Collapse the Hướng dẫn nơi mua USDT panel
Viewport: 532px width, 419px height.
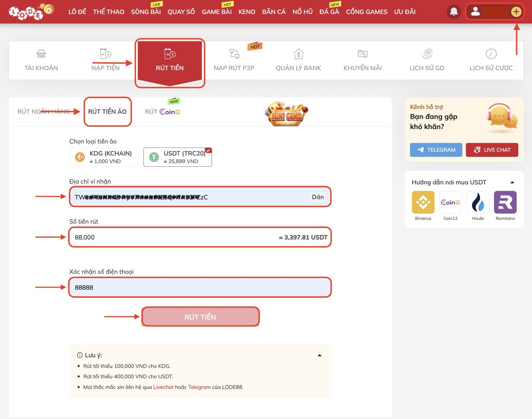click(x=512, y=182)
